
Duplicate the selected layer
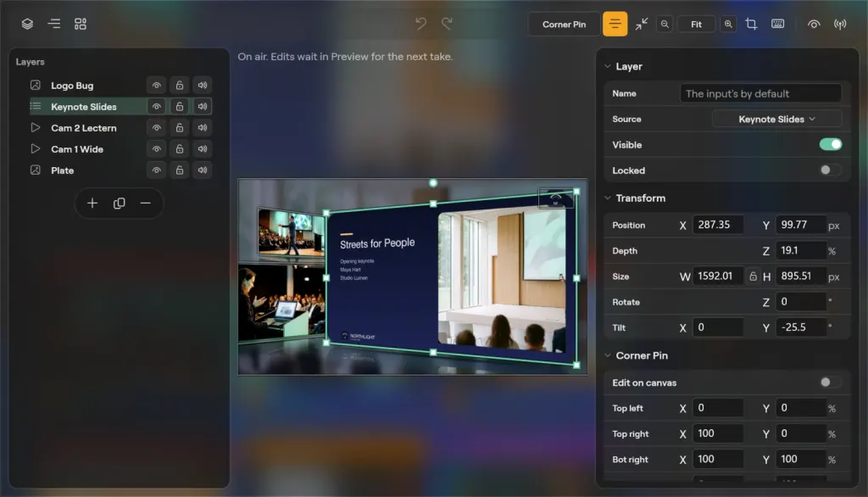[x=119, y=204]
